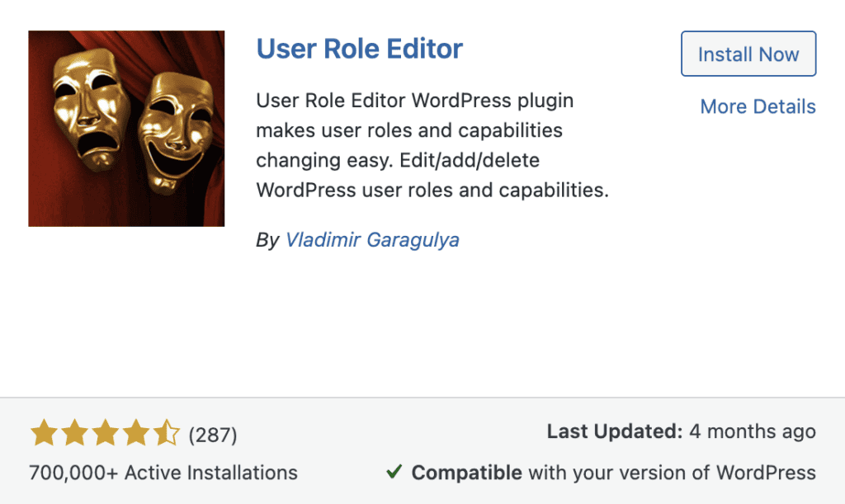The height and width of the screenshot is (504, 845).
Task: Click the star rating icons
Action: coord(105,433)
